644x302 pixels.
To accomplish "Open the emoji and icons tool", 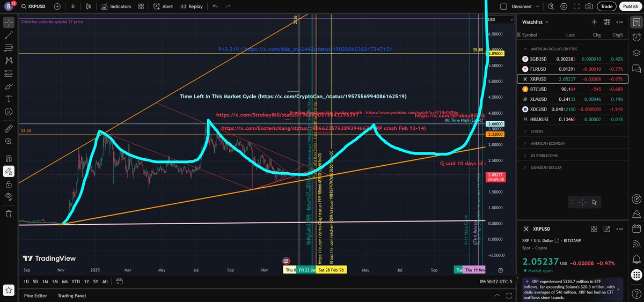I will 9,112.
